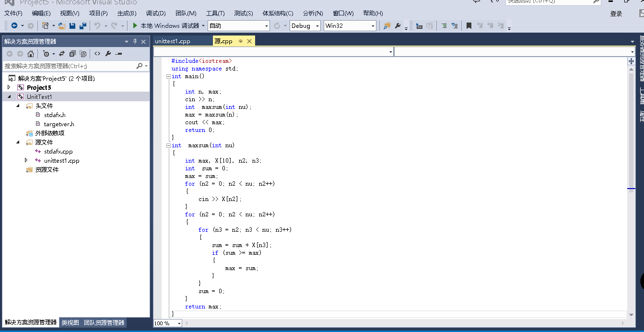Expand the Project5 tree node

click(x=9, y=87)
